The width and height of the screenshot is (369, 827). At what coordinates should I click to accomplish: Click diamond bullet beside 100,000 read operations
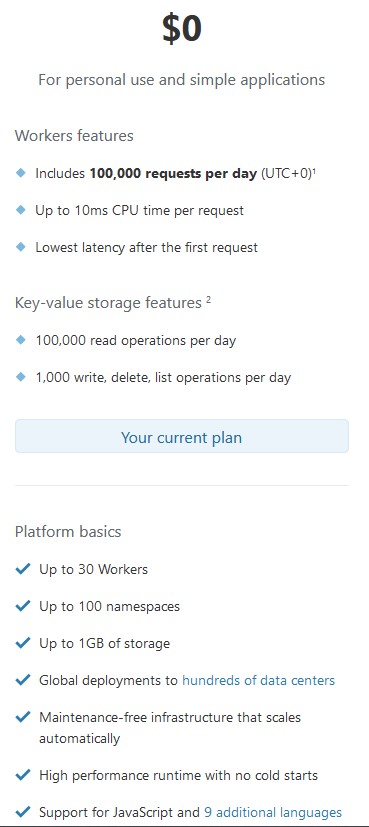21,340
